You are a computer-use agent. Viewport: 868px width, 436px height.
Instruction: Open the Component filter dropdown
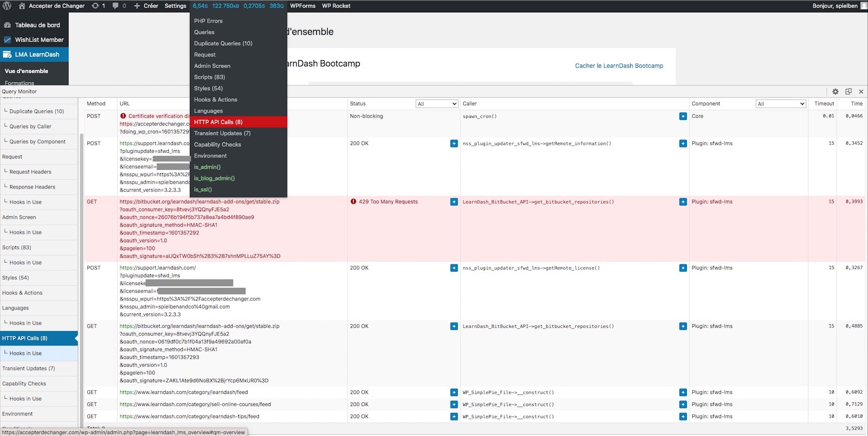pos(780,104)
